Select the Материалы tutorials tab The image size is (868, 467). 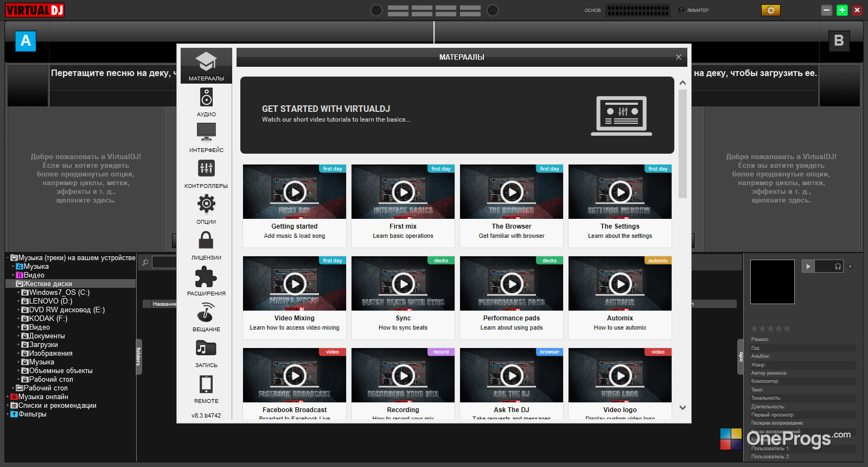(x=206, y=66)
